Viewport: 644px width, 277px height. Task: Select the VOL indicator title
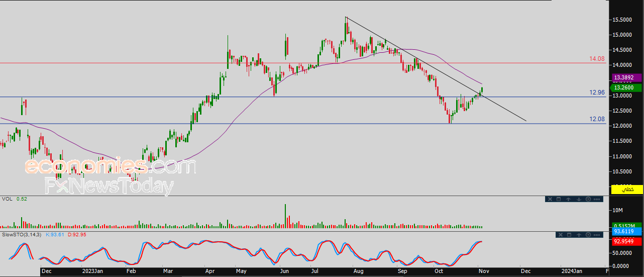coord(8,199)
